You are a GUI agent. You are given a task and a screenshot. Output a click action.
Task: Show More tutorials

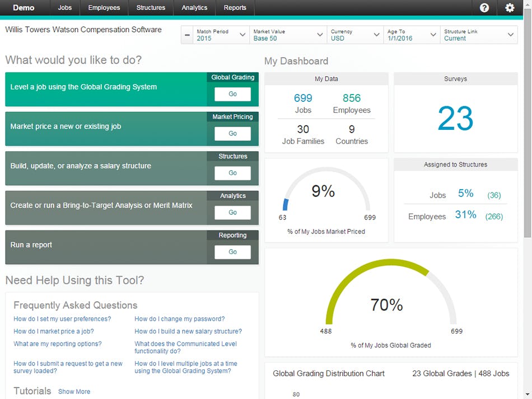point(74,392)
